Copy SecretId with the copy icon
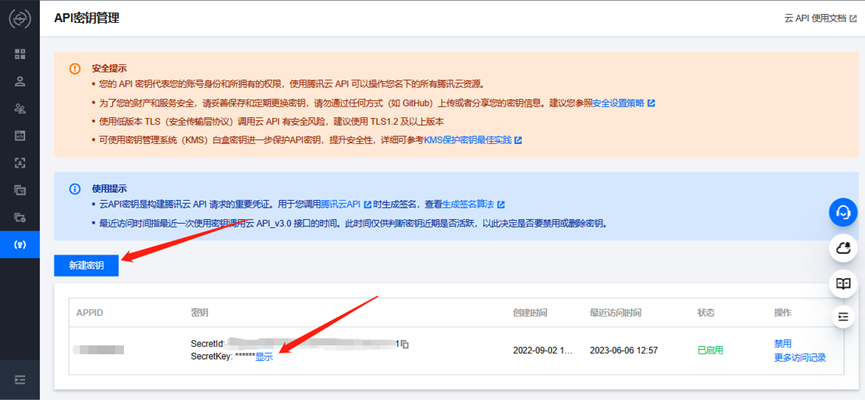This screenshot has height=400, width=865. (404, 344)
